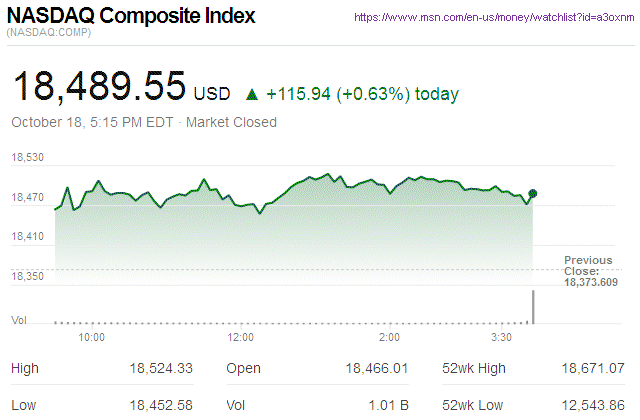Viewport: 640px width, 420px height.
Task: Click the green up-arrow change indicator
Action: coord(252,95)
